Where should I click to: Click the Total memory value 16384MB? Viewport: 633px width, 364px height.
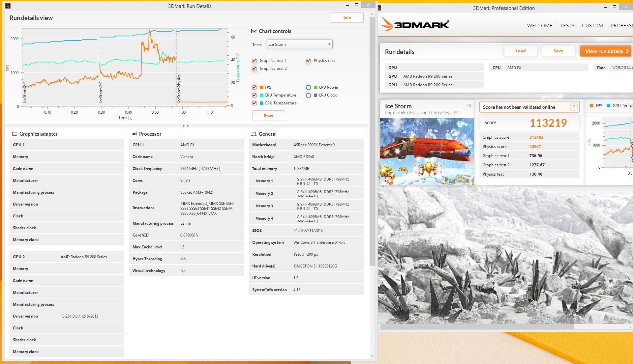[x=301, y=169]
